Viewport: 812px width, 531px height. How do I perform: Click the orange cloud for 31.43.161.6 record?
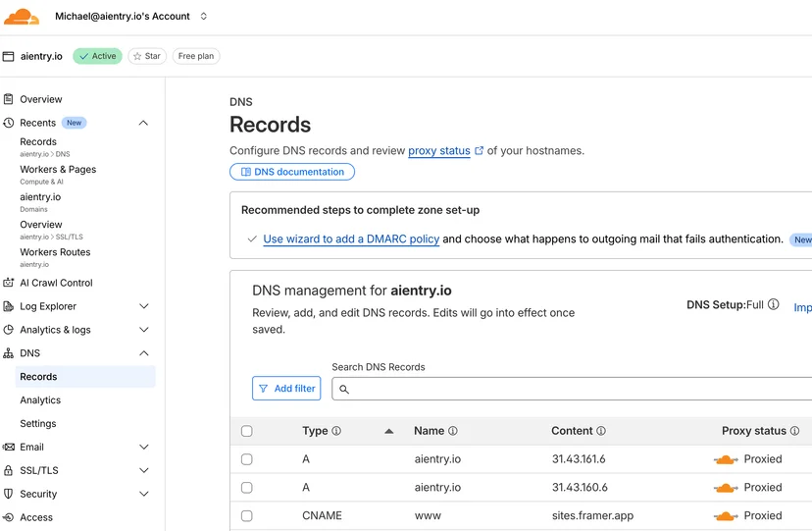pyautogui.click(x=726, y=459)
